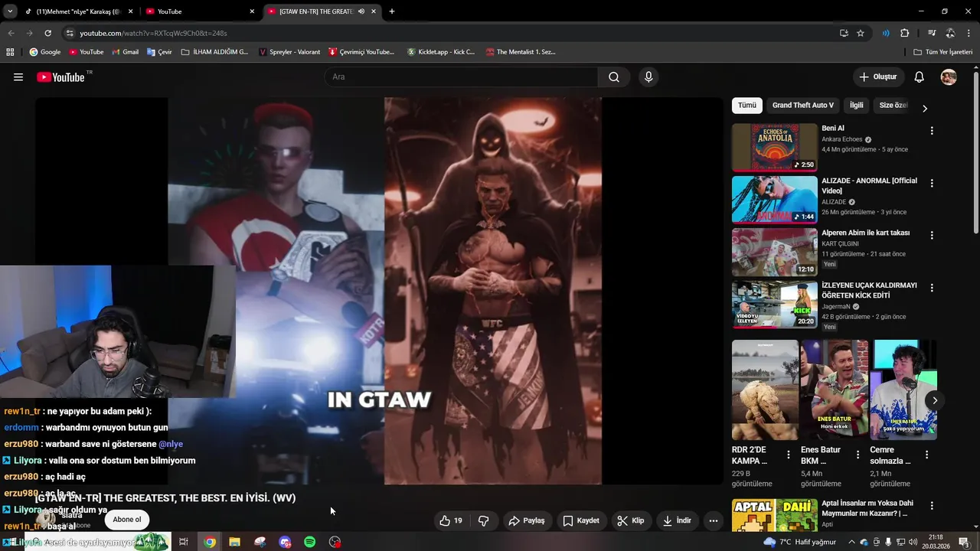Open the weather widget Hafif yağmur
This screenshot has height=551, width=980.
(800, 542)
